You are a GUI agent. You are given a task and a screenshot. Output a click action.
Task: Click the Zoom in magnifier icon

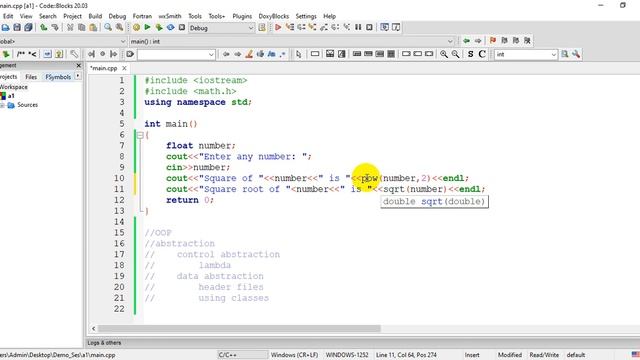pos(444,54)
